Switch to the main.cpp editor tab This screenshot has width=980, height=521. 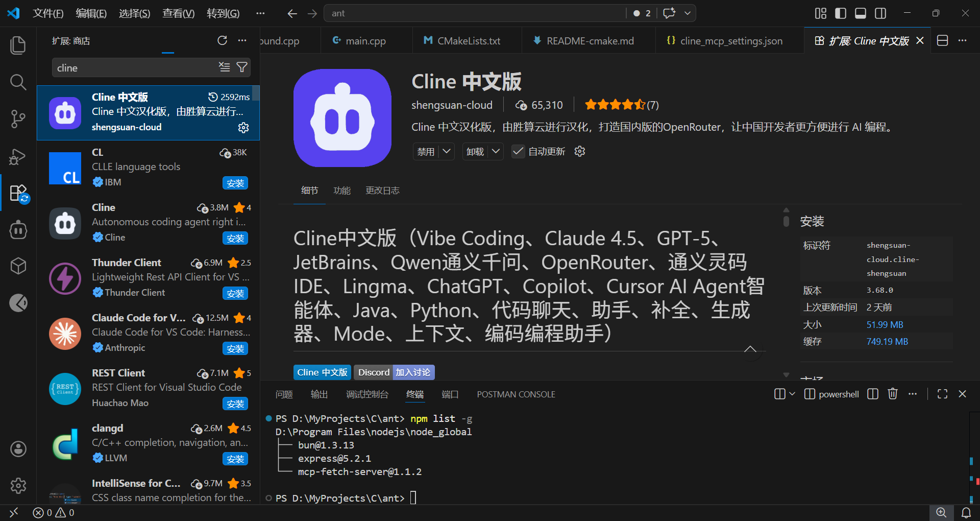365,41
